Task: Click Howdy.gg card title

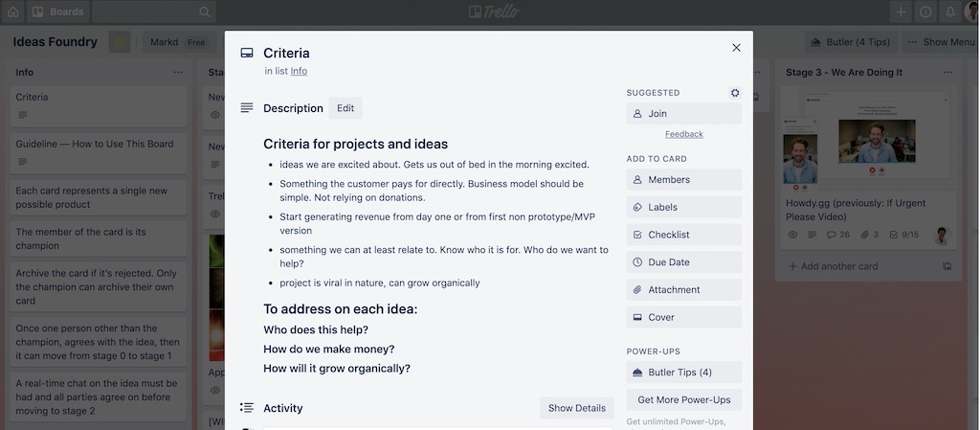Action: tap(856, 210)
